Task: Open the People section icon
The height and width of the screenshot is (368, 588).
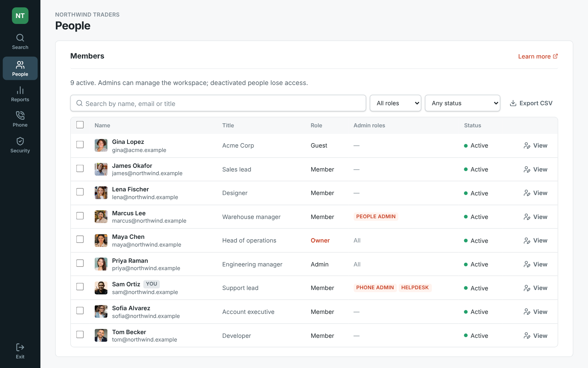Action: point(20,65)
